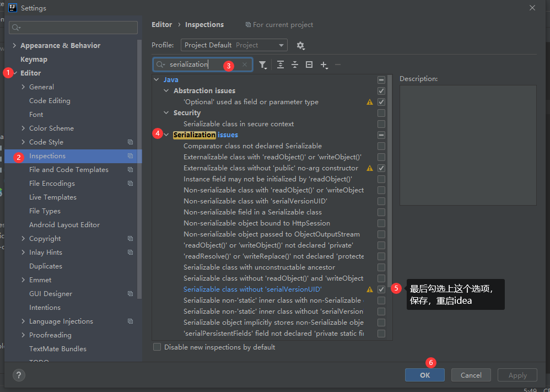The width and height of the screenshot is (550, 392).
Task: Collapse the Java inspections category
Action: [x=156, y=79]
